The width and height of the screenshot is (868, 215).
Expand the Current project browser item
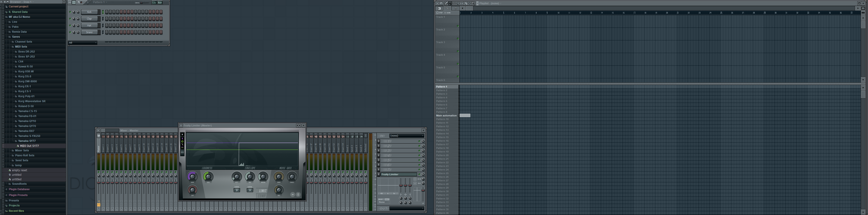(x=19, y=6)
